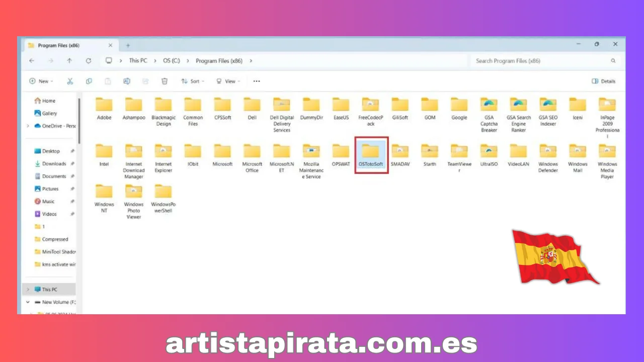Expand the OneDrive tree node

[x=28, y=126]
